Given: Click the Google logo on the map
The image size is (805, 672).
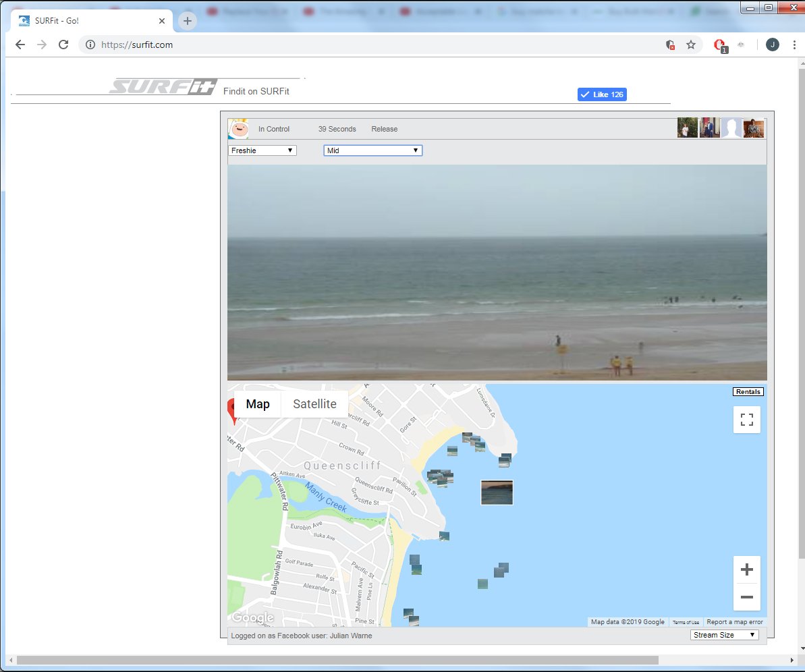Looking at the screenshot, I should [252, 617].
